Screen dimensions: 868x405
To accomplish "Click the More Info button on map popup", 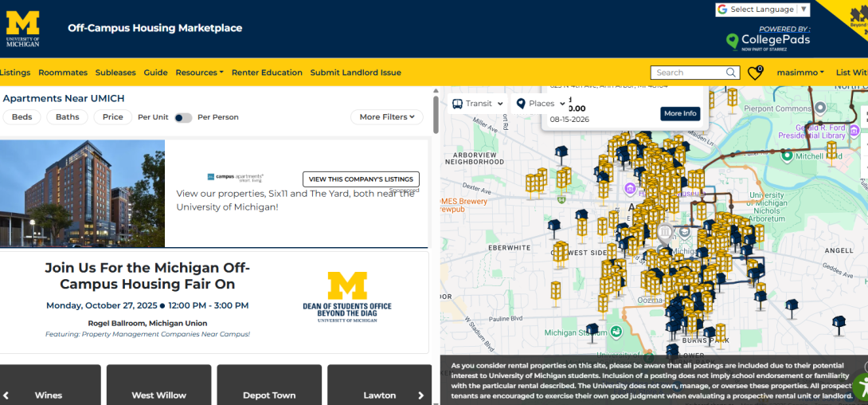I will point(680,113).
